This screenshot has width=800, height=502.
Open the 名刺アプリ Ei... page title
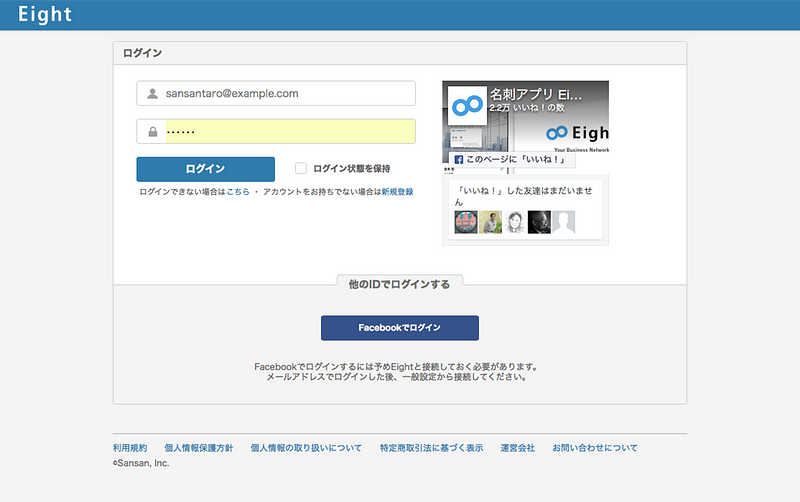point(536,94)
